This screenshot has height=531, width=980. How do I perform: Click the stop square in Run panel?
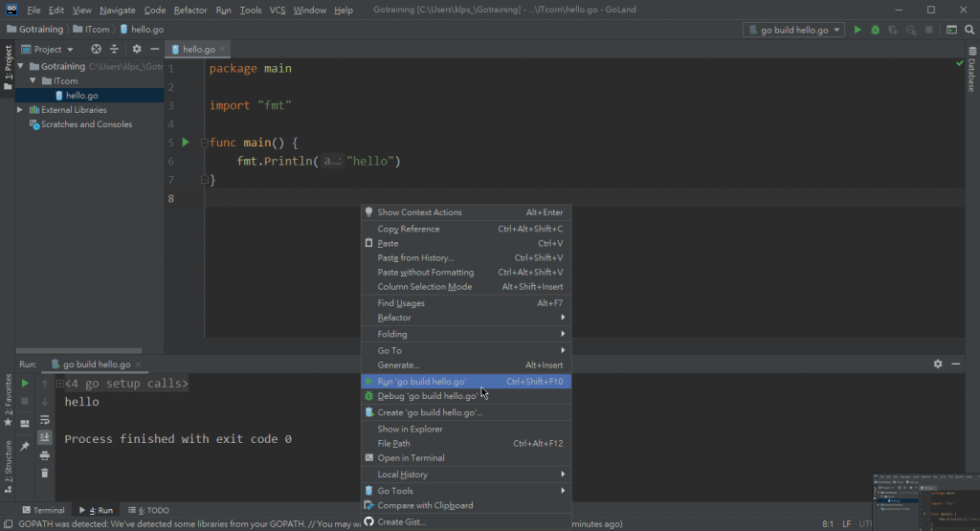coord(25,401)
